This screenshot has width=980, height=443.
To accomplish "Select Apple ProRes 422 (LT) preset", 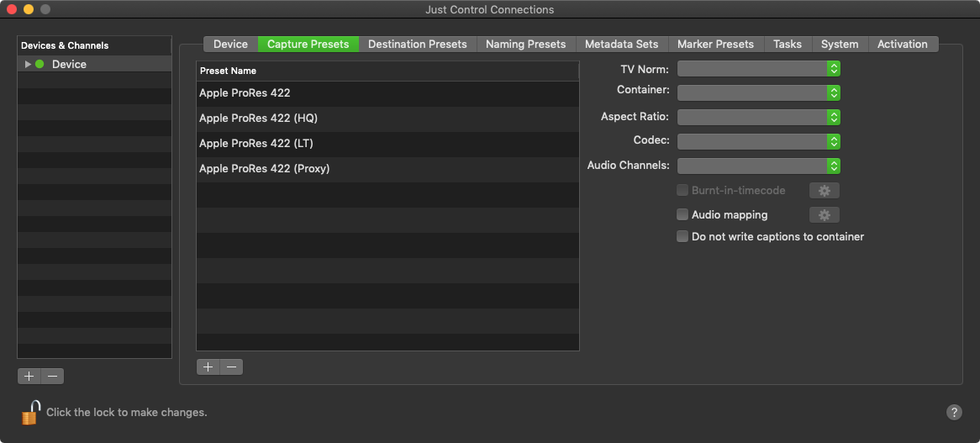I will coord(387,143).
